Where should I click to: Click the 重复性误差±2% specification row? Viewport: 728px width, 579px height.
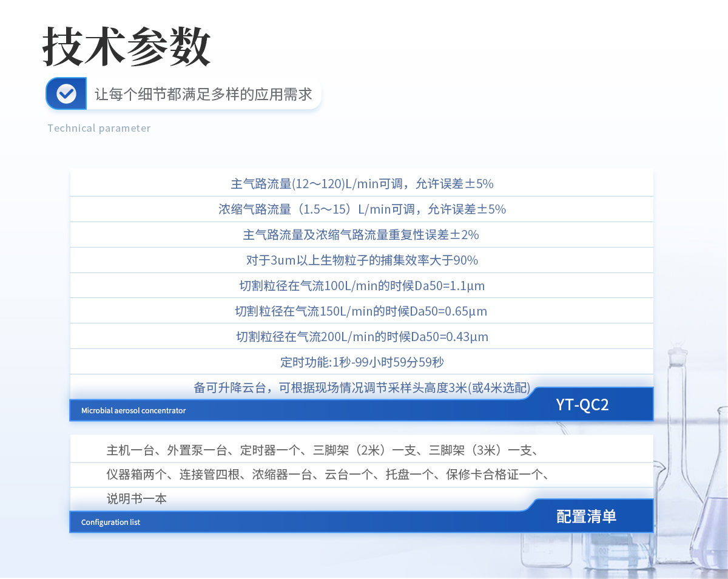tap(362, 235)
